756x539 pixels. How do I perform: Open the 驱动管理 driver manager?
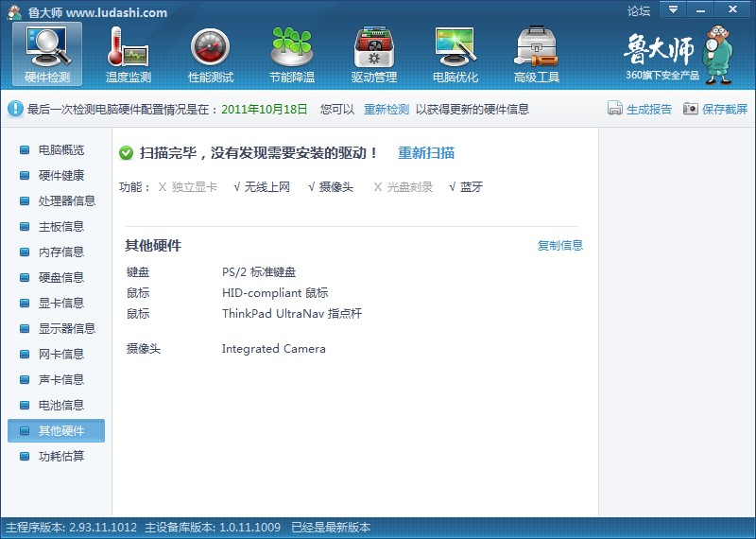pos(374,54)
